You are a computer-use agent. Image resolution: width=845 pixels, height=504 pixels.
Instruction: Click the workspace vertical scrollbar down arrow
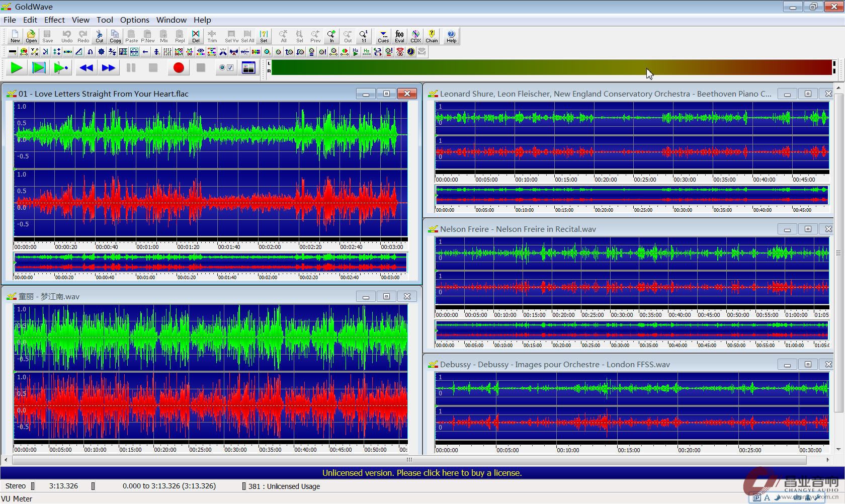tap(838, 449)
